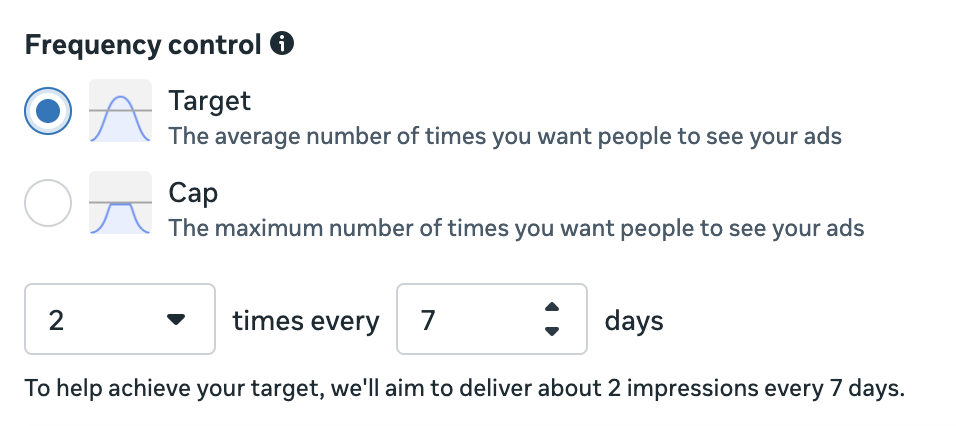Image resolution: width=956 pixels, height=426 pixels.
Task: Click the Cap description about maximum views
Action: pos(516,228)
